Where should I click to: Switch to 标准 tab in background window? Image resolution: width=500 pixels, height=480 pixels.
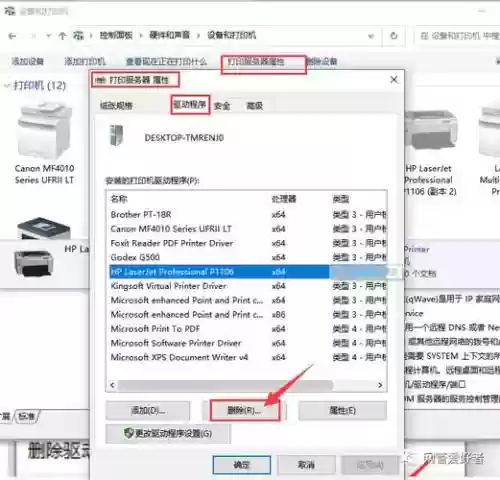[x=27, y=416]
